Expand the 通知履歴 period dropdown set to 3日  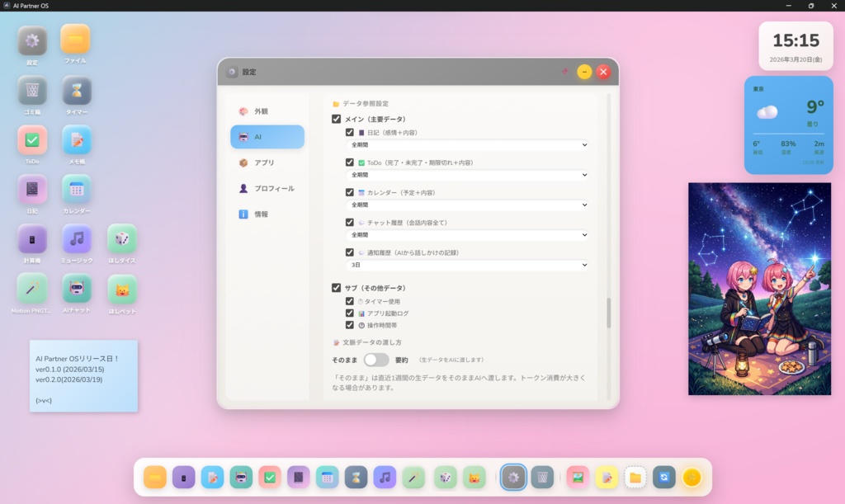(466, 265)
